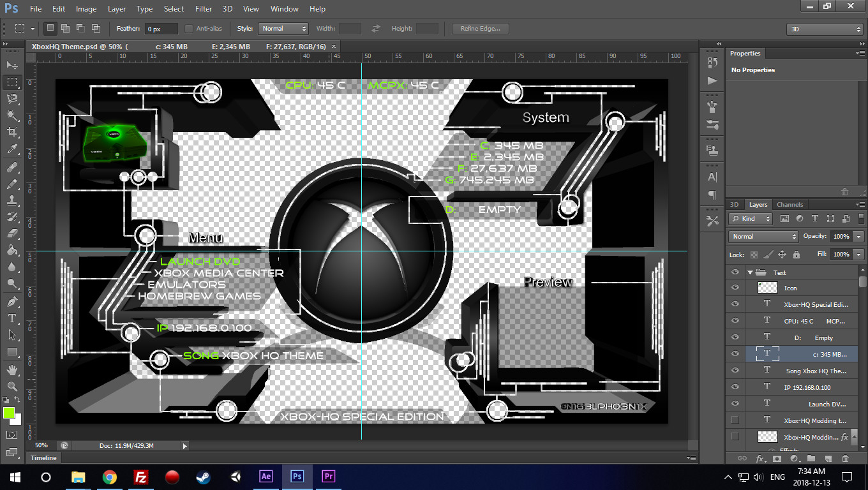Screen dimensions: 868x490
Task: Collapse the Text layer group
Action: click(751, 272)
